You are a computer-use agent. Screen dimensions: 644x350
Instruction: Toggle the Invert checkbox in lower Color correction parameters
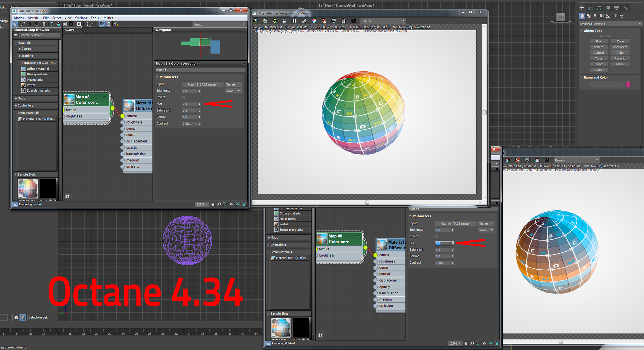[436, 236]
